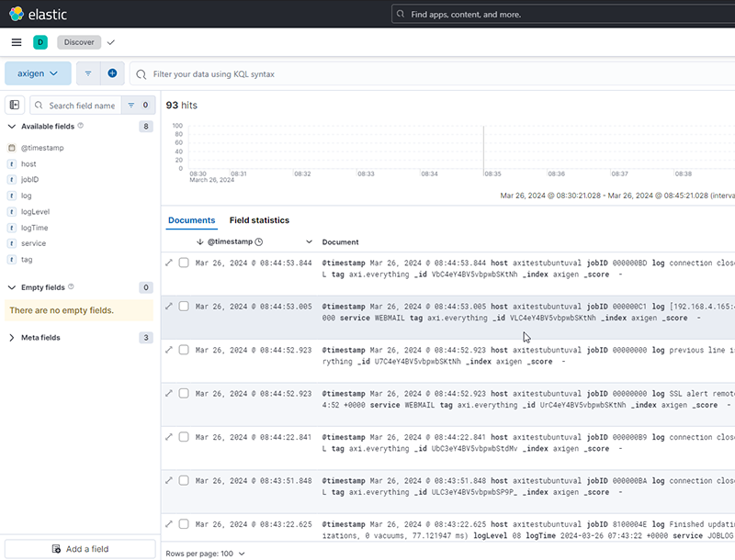The image size is (735, 560).
Task: Click the Add a field button
Action: [80, 549]
